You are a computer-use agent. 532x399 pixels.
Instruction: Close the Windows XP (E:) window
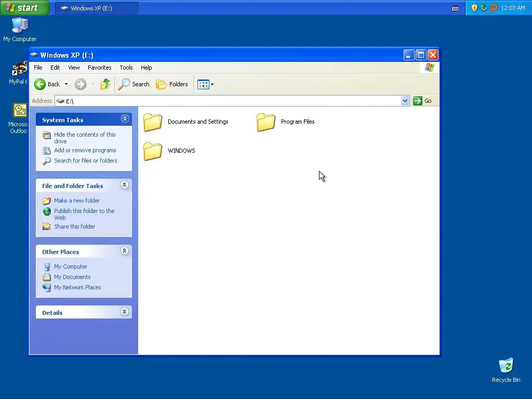coord(433,55)
